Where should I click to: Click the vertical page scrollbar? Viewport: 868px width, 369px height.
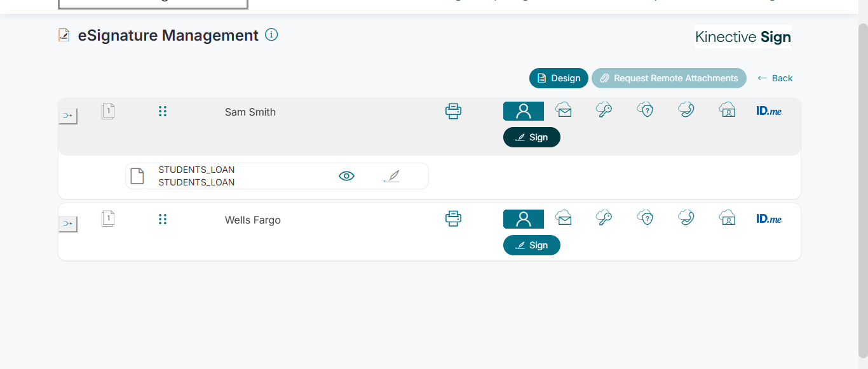[x=862, y=191]
